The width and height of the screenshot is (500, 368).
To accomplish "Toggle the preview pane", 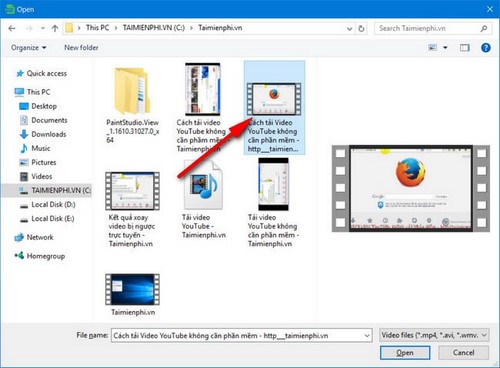I will tap(465, 48).
